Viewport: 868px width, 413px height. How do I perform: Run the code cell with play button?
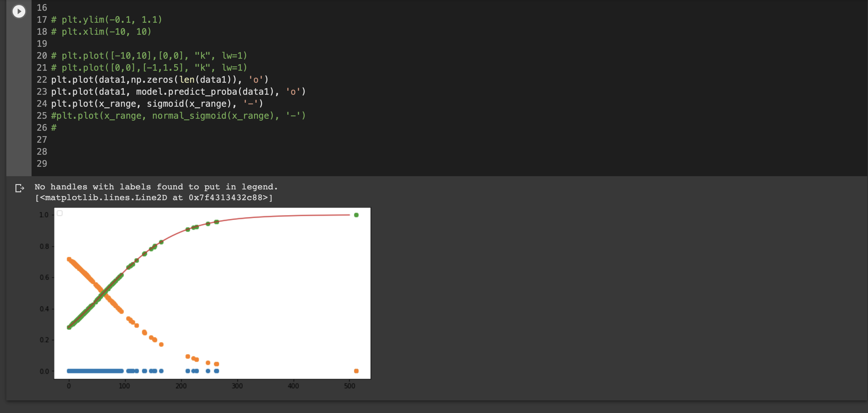[19, 11]
